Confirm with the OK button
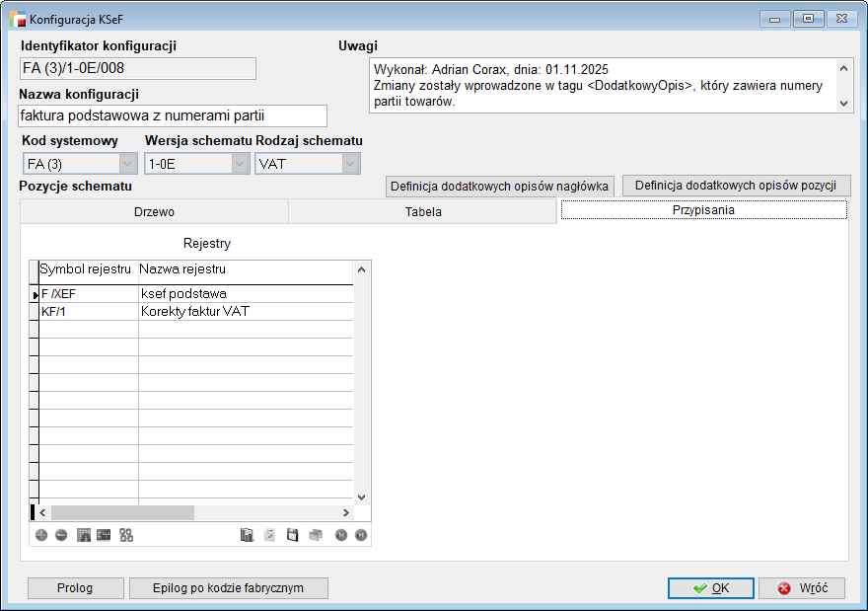 [x=710, y=587]
